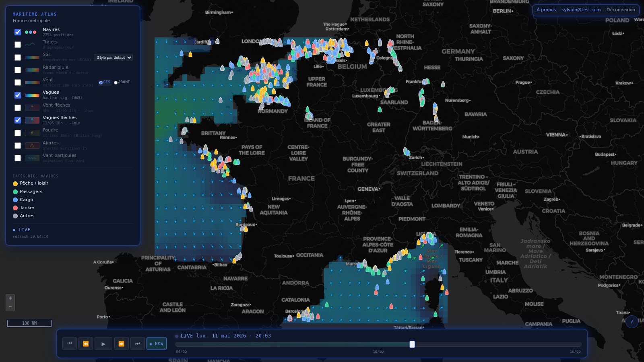Click the Vagues flèches arrow icon
Screen dimensions: 644x362
tap(32, 120)
